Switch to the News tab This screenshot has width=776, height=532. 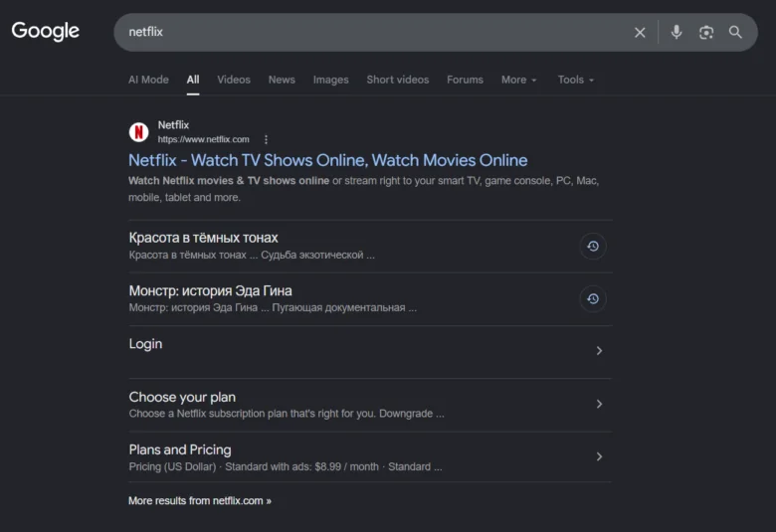[x=282, y=80]
